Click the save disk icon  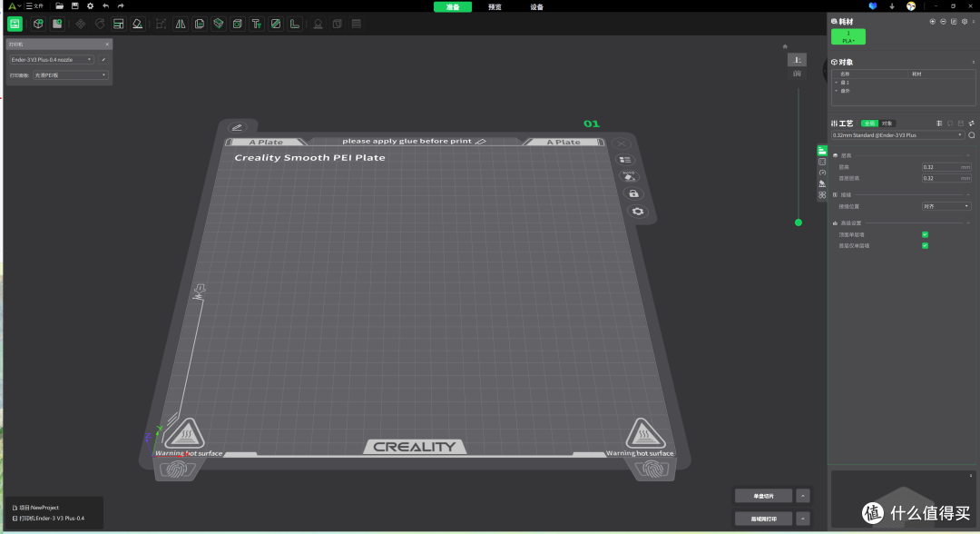75,5
